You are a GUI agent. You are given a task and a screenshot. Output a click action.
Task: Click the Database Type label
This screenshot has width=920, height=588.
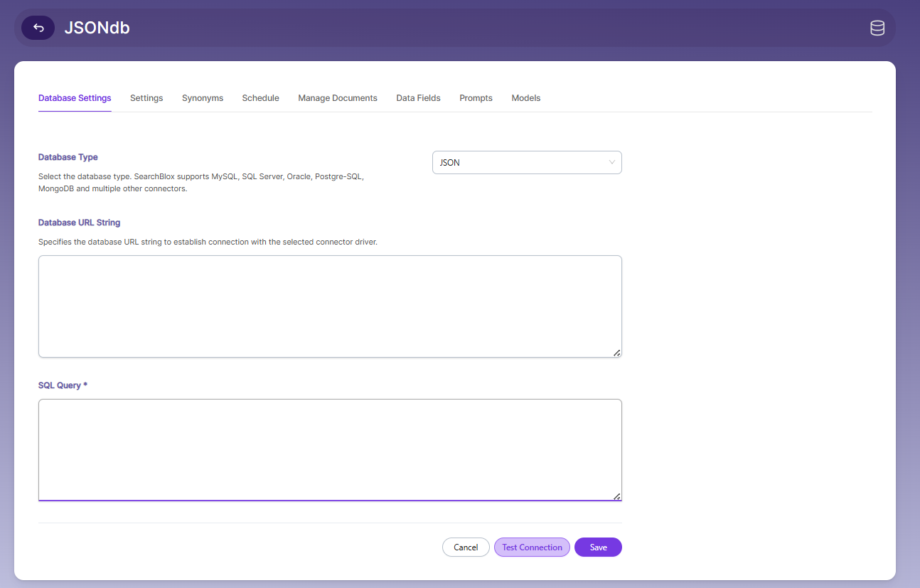tap(68, 157)
